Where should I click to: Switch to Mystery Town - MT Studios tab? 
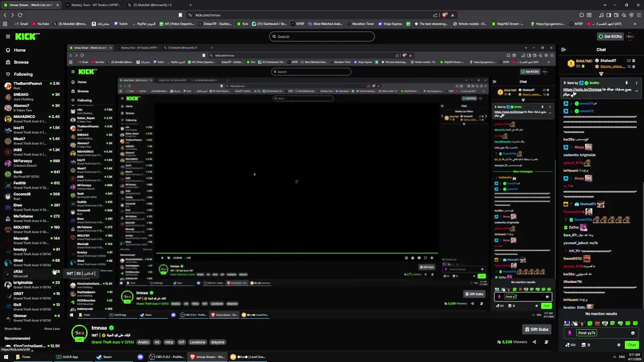95,5
